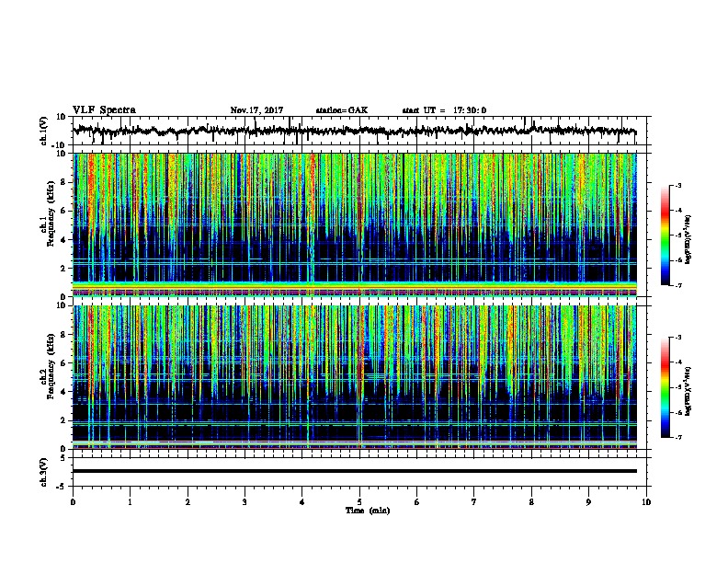Viewport: 728px width, 563px height.
Task: Click the ch.3 flat black trace
Action: click(x=354, y=471)
